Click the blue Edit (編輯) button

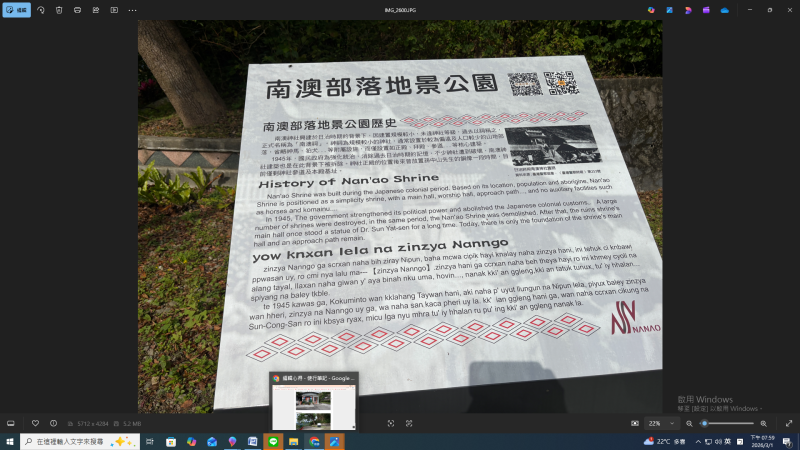point(17,10)
